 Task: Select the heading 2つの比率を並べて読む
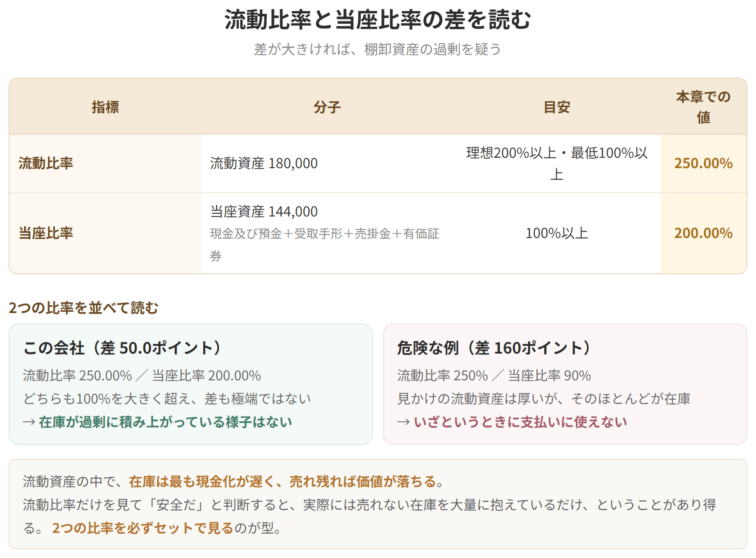point(84,308)
